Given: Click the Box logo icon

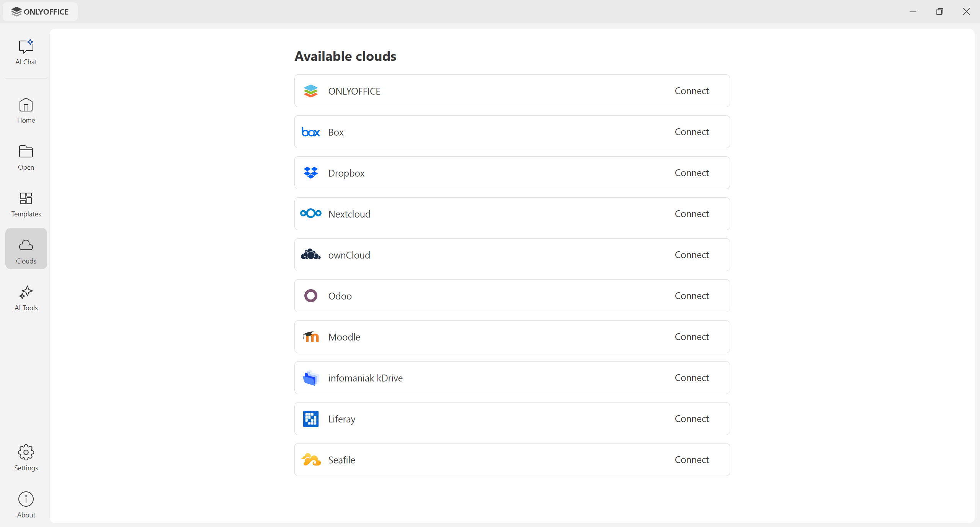Looking at the screenshot, I should click(311, 132).
